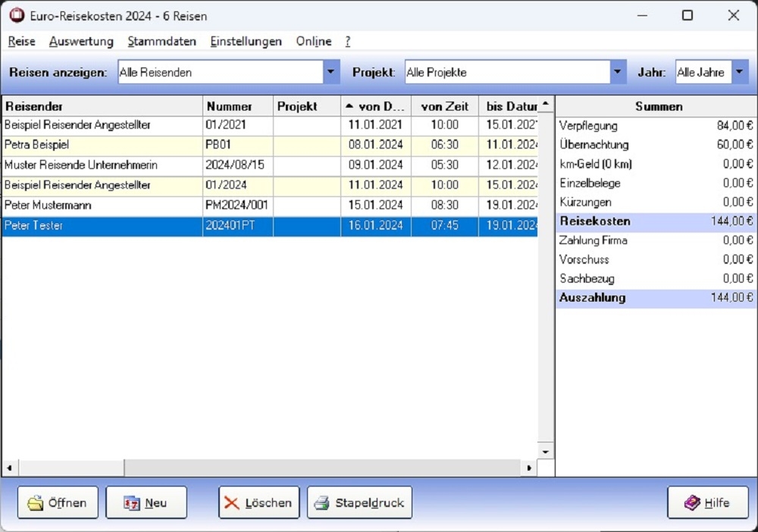Image resolution: width=758 pixels, height=532 pixels.
Task: Select the Petra Beispiel trip row
Action: (270, 145)
